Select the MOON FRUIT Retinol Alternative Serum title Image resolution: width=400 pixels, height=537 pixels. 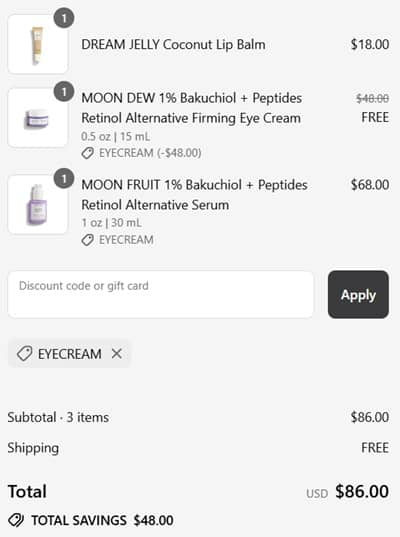click(x=194, y=195)
